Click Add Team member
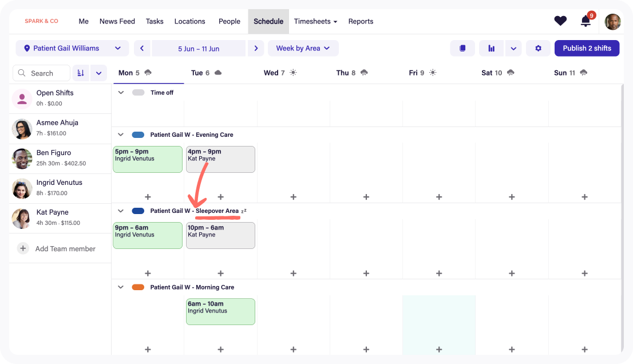 click(x=65, y=249)
